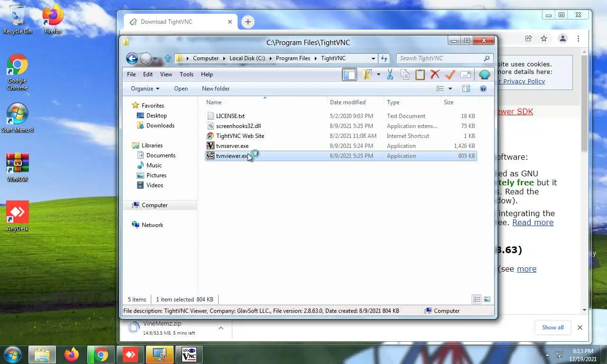Image resolution: width=607 pixels, height=364 pixels.
Task: Select Videos library
Action: coord(150,185)
